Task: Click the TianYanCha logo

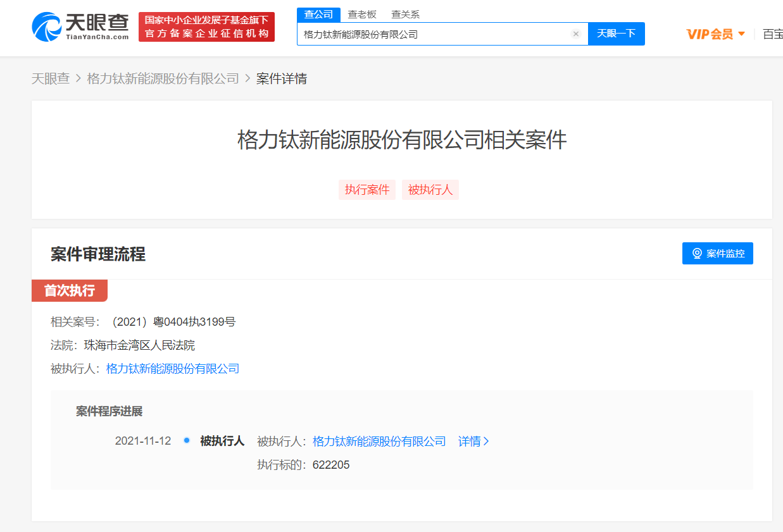Action: [x=80, y=27]
